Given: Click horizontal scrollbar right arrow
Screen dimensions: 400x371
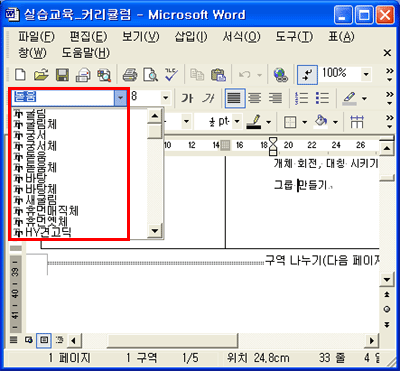Looking at the screenshot, I should [371, 341].
